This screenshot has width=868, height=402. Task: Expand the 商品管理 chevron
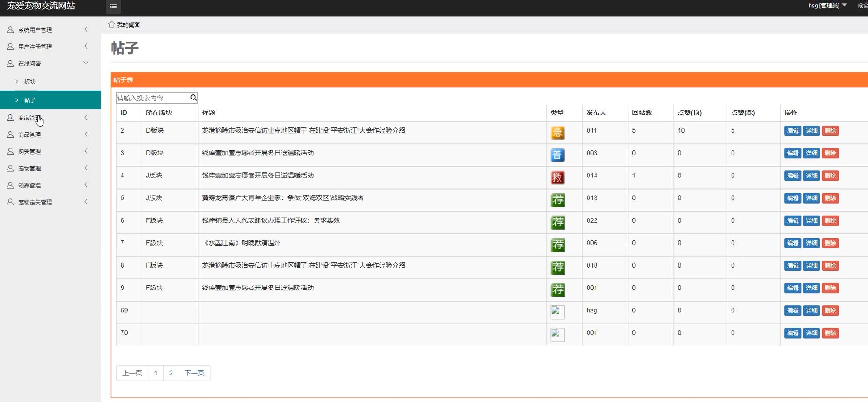click(86, 134)
